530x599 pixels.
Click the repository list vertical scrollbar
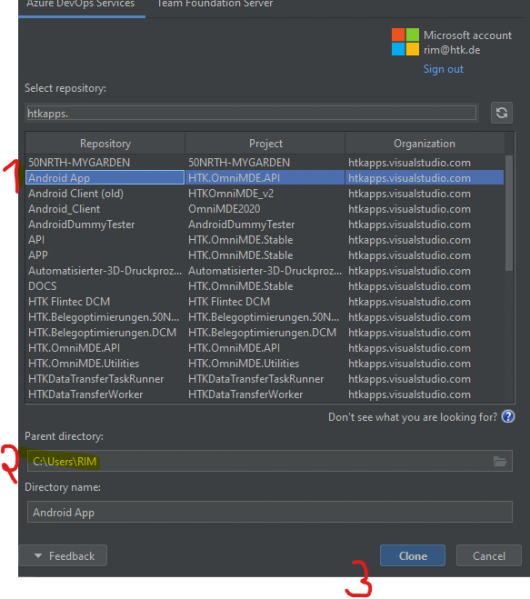[x=509, y=212]
